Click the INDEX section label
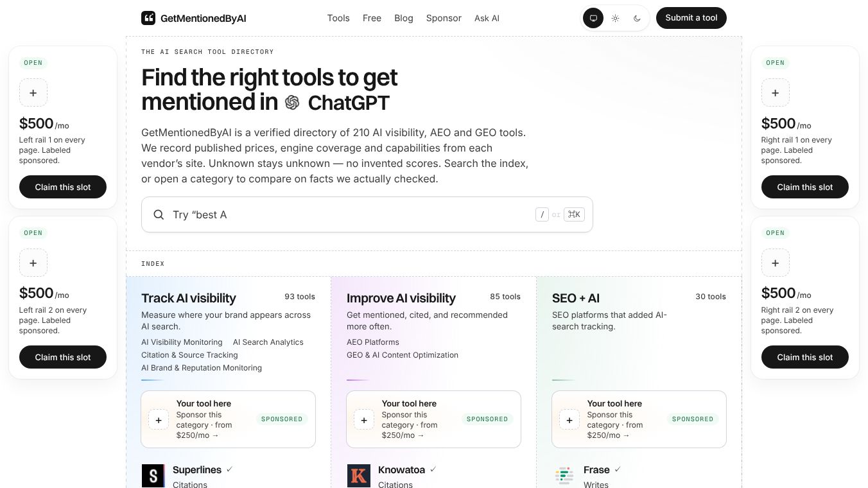 pos(153,264)
